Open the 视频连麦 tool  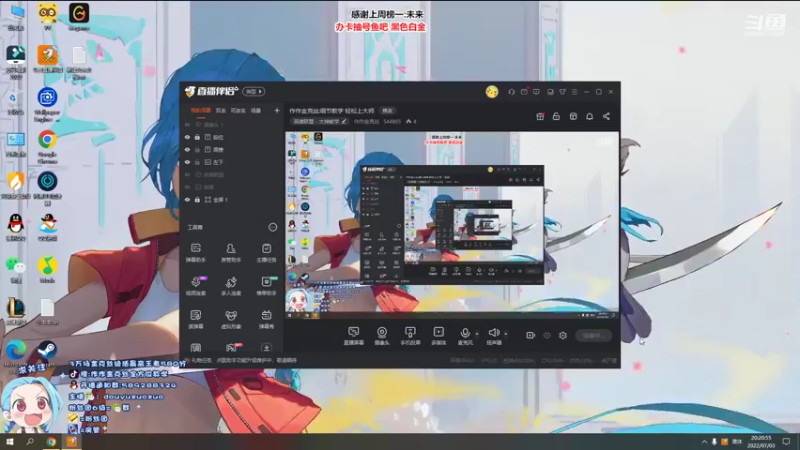(x=195, y=286)
